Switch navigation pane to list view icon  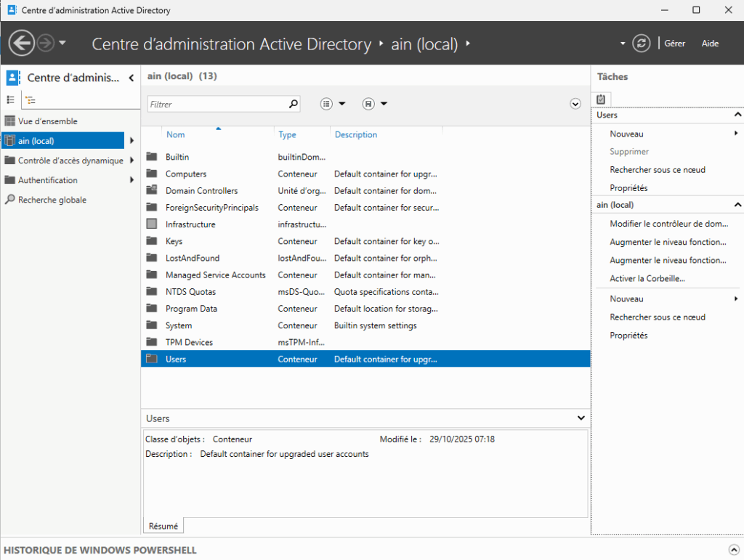click(x=11, y=100)
